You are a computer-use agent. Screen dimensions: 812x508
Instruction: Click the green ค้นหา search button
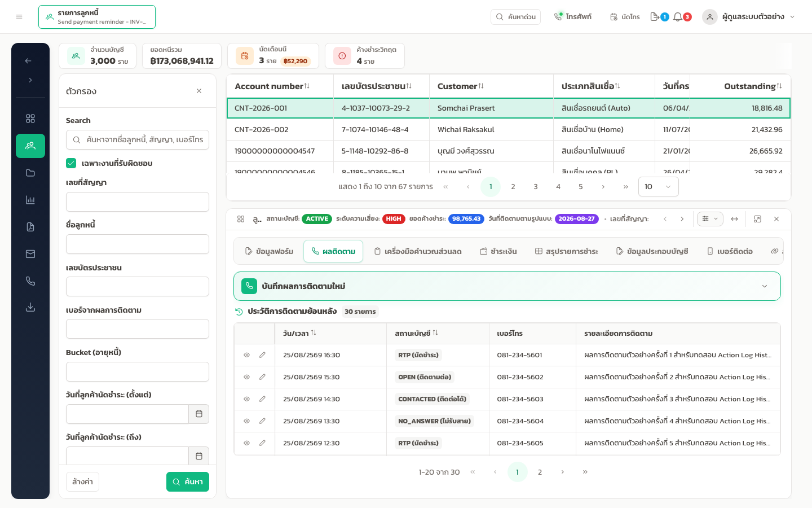coord(188,481)
